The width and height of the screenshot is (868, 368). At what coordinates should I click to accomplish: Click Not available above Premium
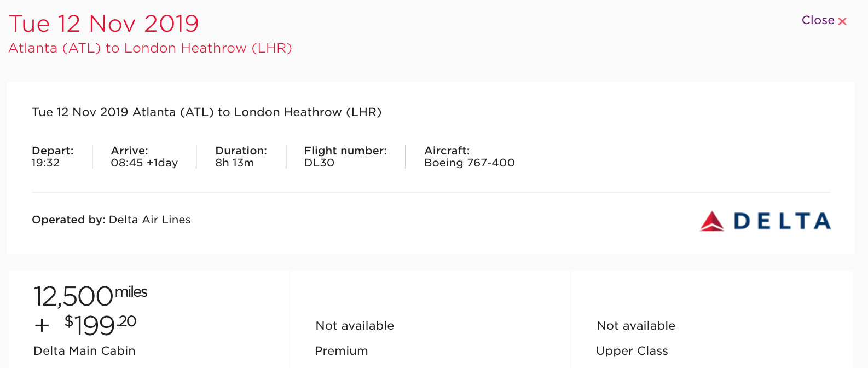(x=355, y=326)
